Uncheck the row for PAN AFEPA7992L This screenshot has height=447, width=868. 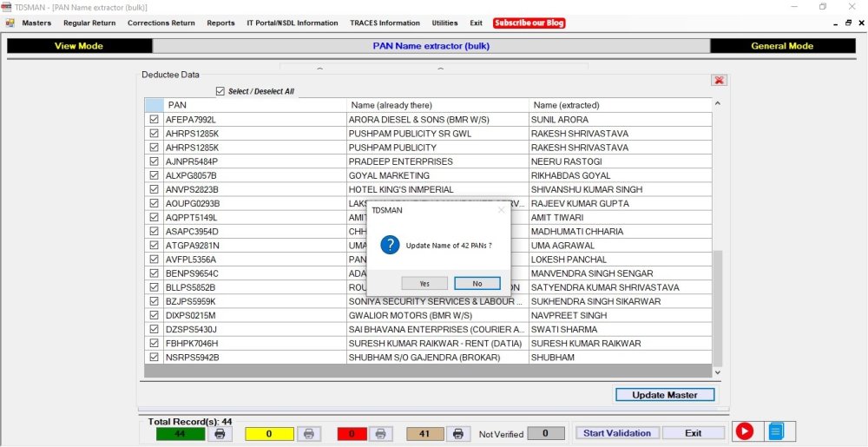click(x=154, y=120)
